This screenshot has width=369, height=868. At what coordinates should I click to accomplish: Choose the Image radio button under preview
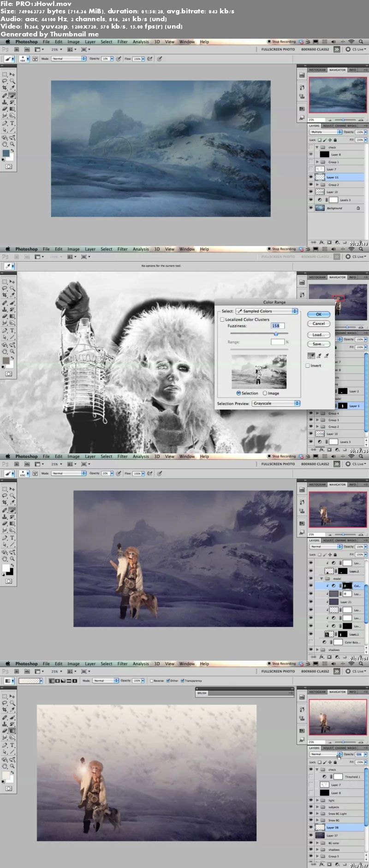(x=265, y=393)
